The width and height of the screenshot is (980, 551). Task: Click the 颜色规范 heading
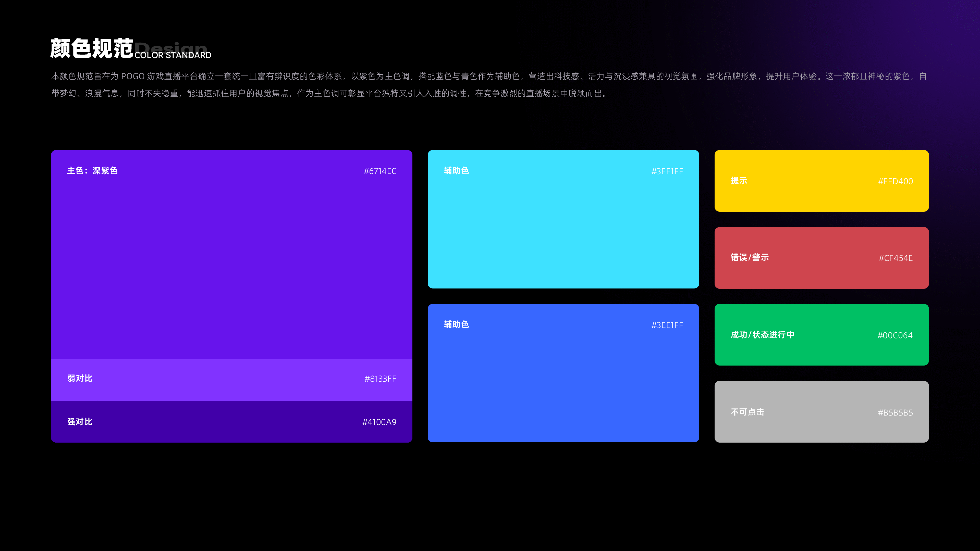(x=92, y=49)
